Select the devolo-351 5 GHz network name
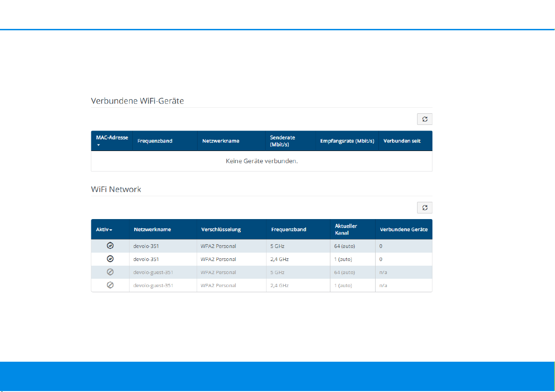Image resolution: width=555 pixels, height=392 pixels. pyautogui.click(x=146, y=246)
